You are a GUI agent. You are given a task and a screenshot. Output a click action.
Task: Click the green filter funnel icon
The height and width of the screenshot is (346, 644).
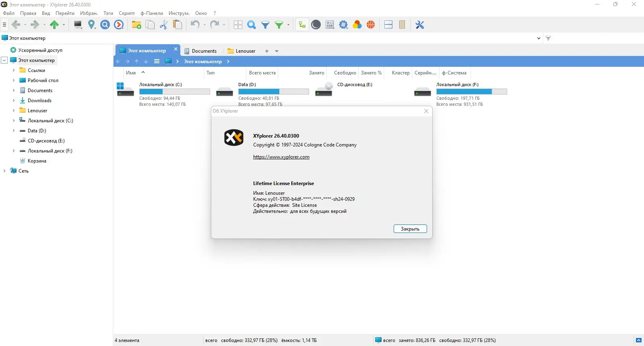279,25
